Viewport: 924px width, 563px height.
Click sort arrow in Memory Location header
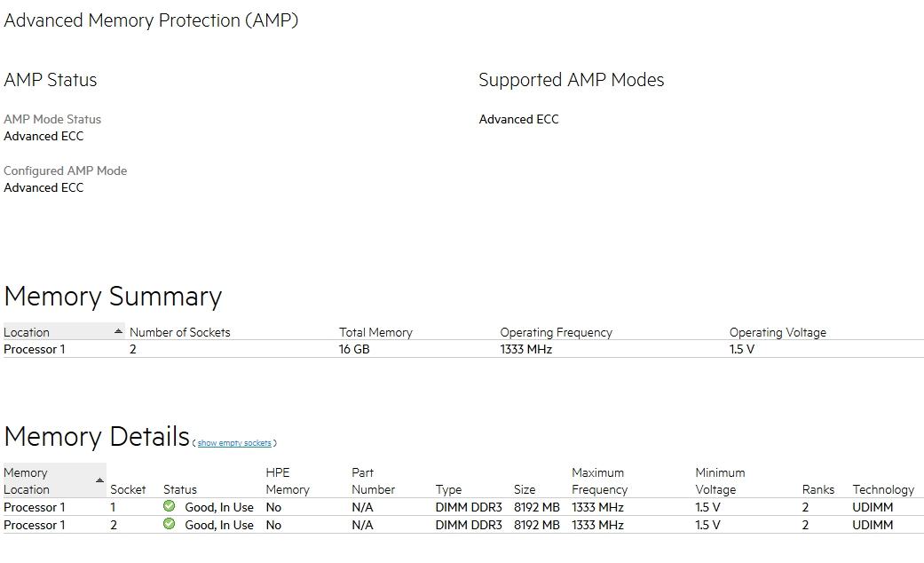pyautogui.click(x=99, y=480)
